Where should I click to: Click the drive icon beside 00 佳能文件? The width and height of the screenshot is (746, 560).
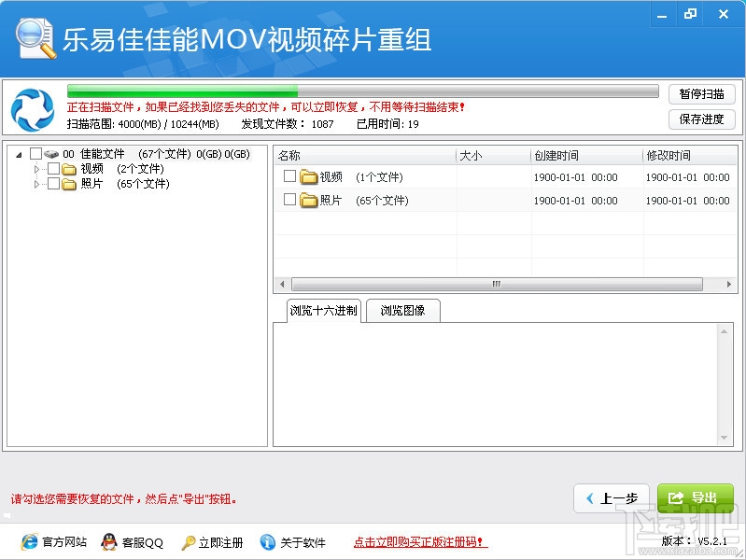[x=51, y=154]
